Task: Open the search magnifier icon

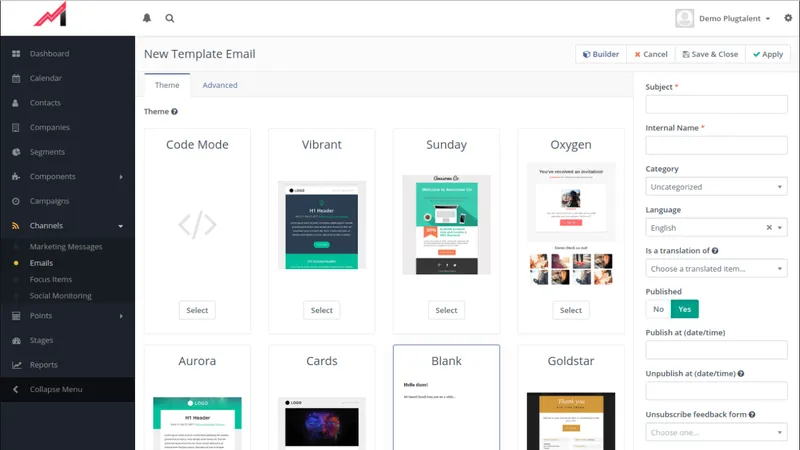Action: pyautogui.click(x=170, y=18)
